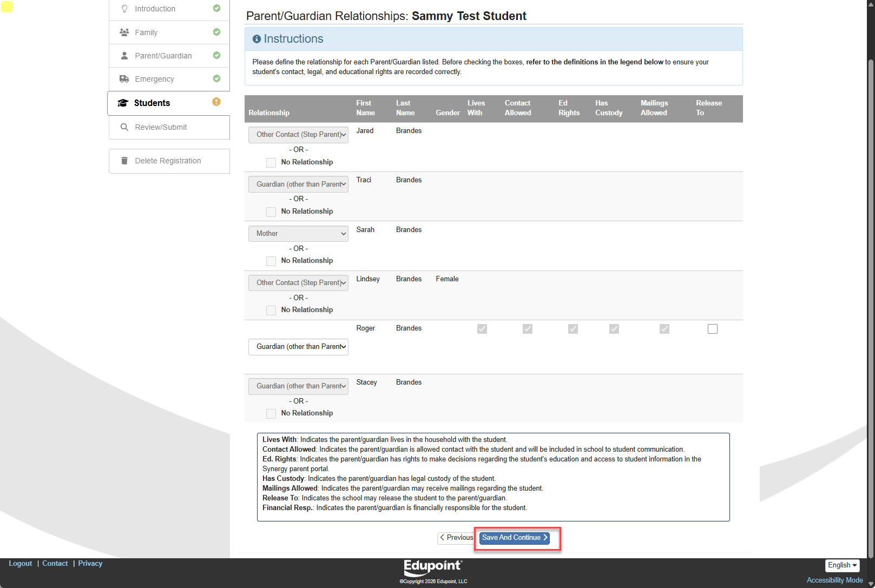Click the Ed Rights column header
The width and height of the screenshot is (875, 588).
569,108
